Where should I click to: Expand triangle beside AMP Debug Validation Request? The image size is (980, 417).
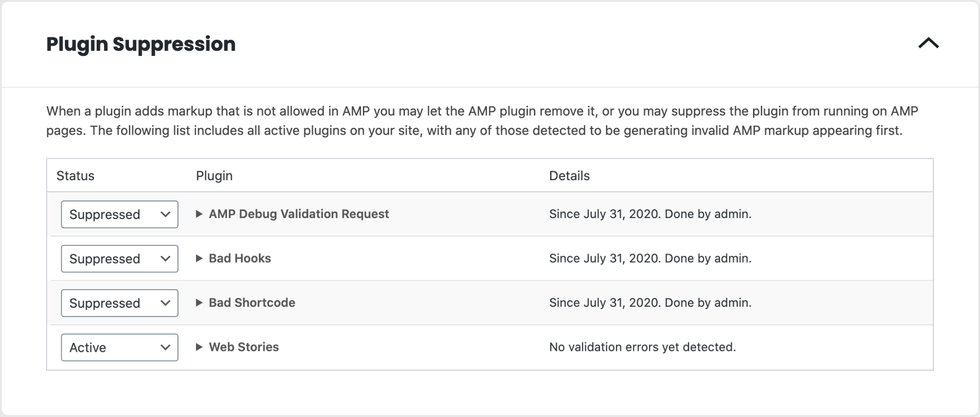tap(199, 214)
